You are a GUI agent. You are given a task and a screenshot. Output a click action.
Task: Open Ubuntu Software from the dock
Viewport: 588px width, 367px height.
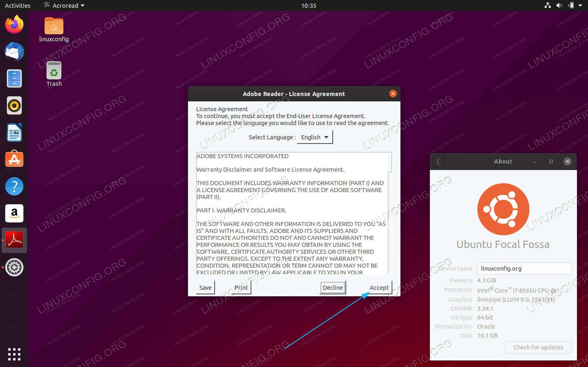click(14, 159)
